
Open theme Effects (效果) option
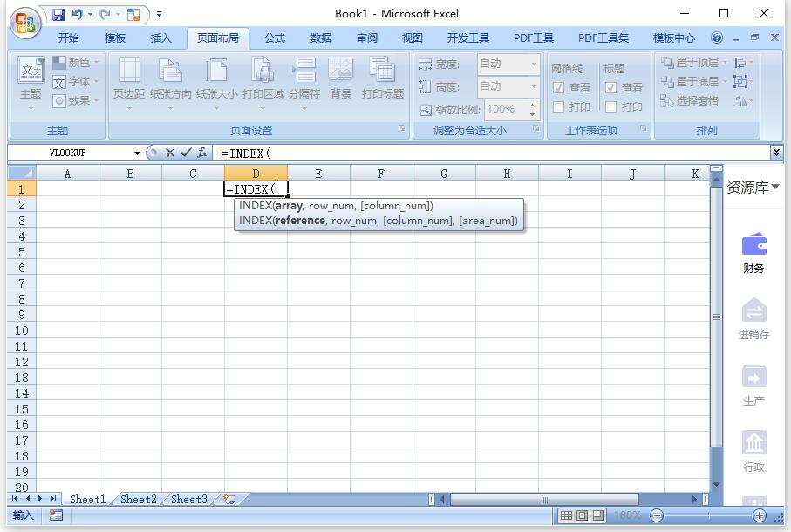point(76,100)
